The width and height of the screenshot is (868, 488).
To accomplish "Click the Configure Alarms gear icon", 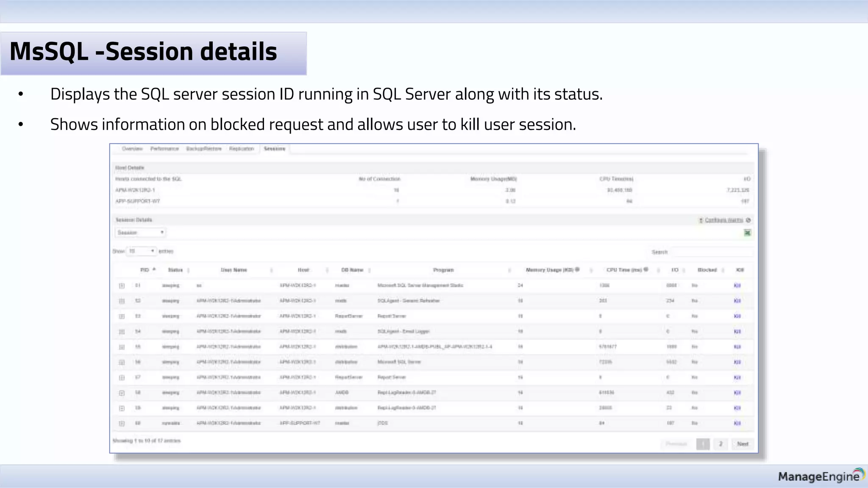I will pyautogui.click(x=748, y=220).
